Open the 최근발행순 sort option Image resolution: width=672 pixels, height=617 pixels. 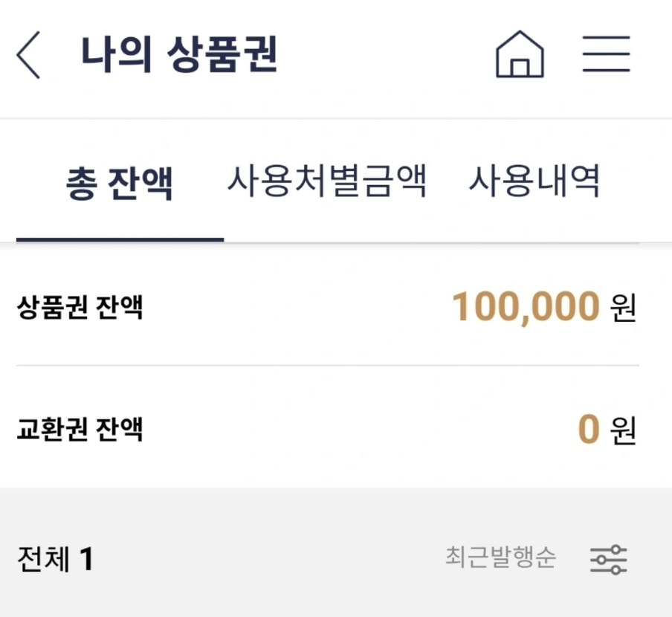pyautogui.click(x=500, y=557)
